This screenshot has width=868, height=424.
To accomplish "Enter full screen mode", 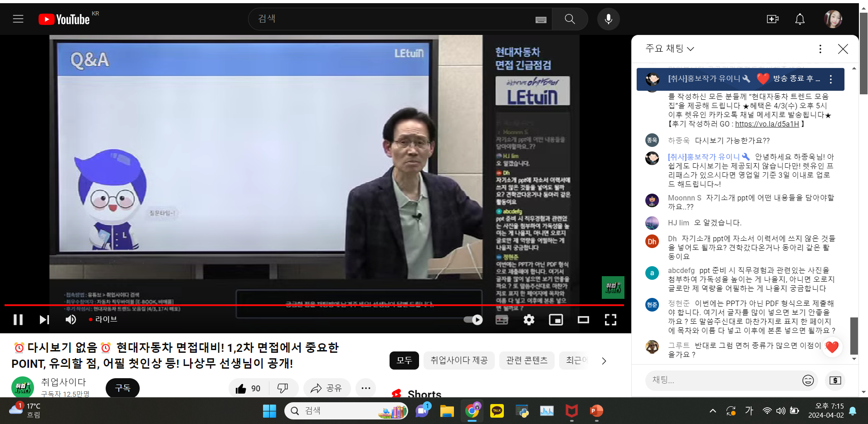I will (610, 320).
